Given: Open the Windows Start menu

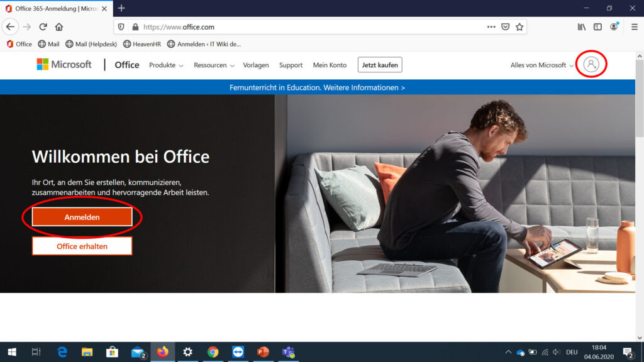Looking at the screenshot, I should pos(12,352).
